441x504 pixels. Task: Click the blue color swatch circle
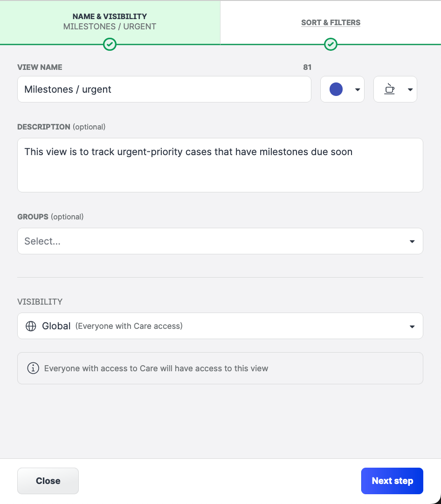pos(336,89)
